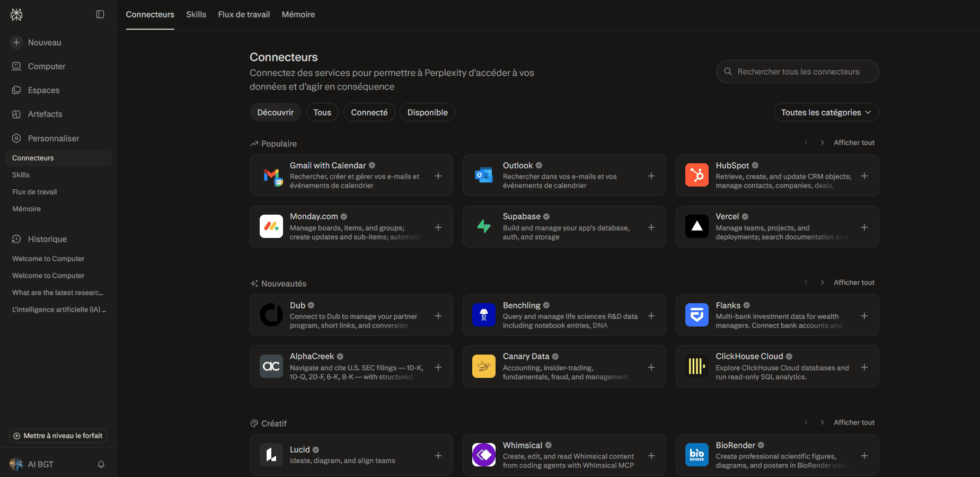Add the Vercel connector via plus icon
980x477 pixels.
864,227
